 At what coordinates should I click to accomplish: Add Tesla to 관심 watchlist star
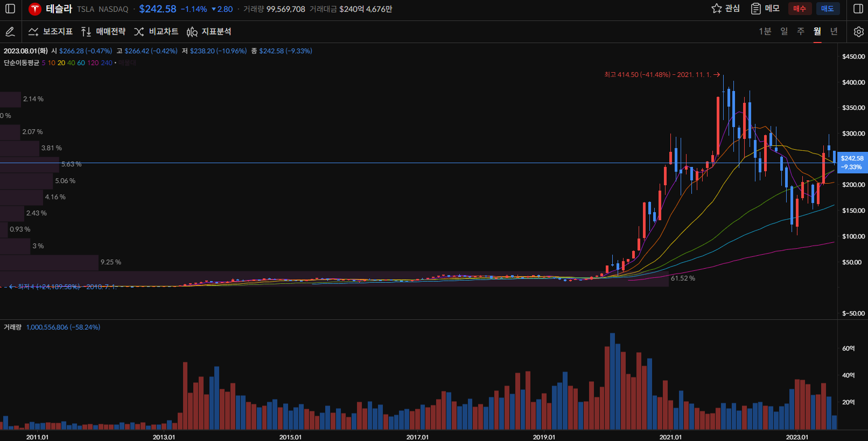[725, 9]
